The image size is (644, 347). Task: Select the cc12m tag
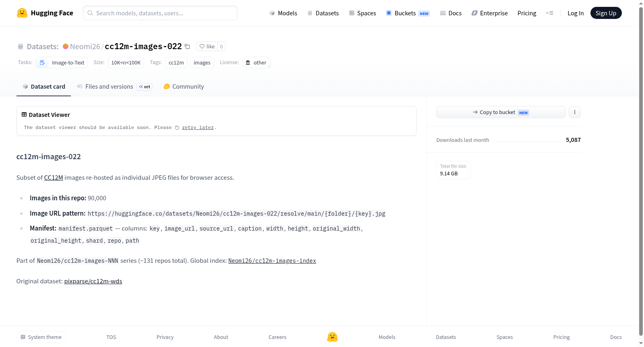point(176,62)
